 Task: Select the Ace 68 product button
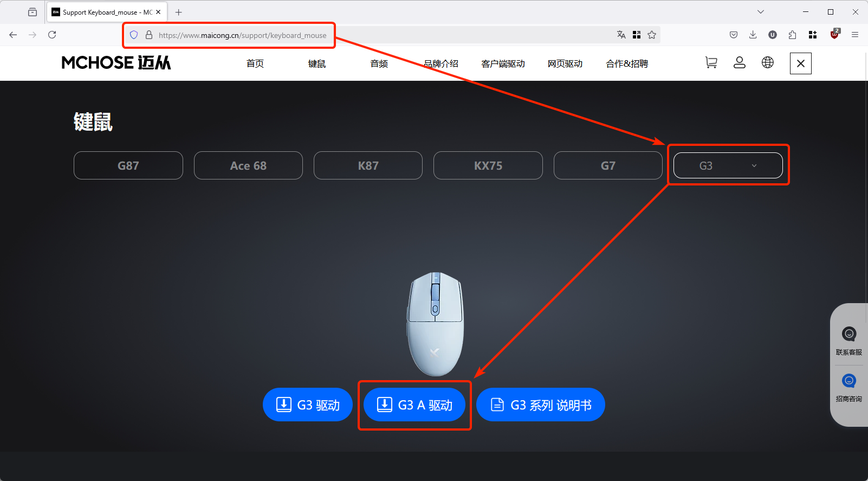coord(248,165)
